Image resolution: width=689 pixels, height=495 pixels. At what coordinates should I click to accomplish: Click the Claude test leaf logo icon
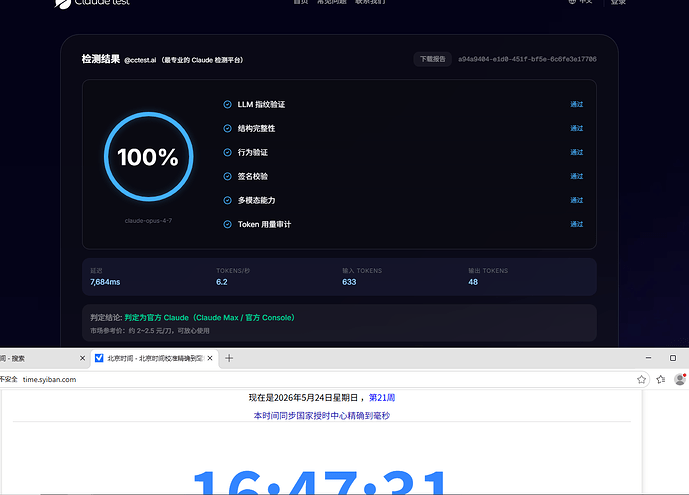pyautogui.click(x=62, y=4)
